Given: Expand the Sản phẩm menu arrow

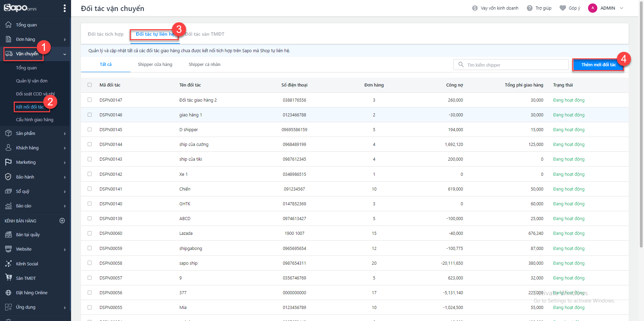Looking at the screenshot, I should pyautogui.click(x=65, y=134).
